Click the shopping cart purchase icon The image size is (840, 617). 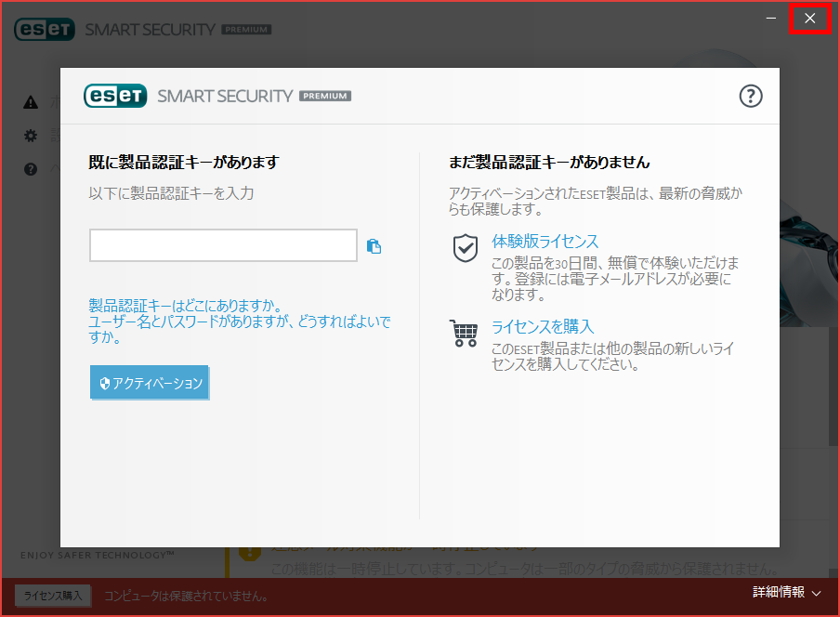pyautogui.click(x=464, y=334)
